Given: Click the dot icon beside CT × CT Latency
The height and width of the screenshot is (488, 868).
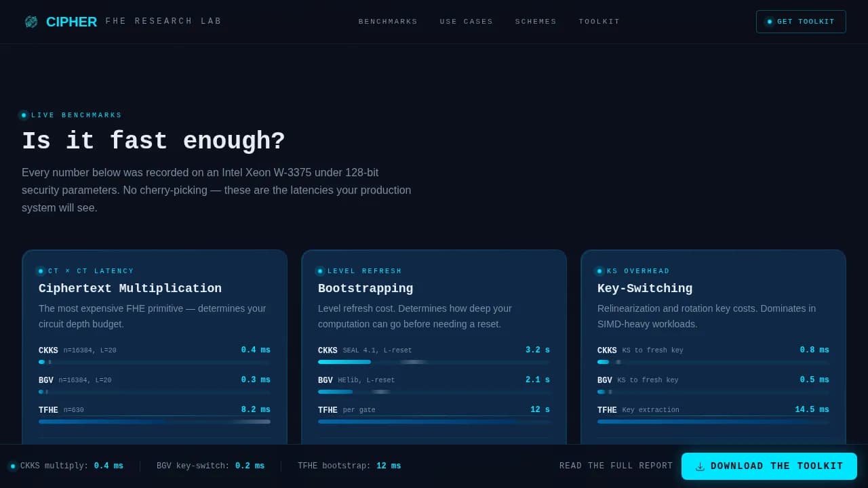Looking at the screenshot, I should [41, 271].
